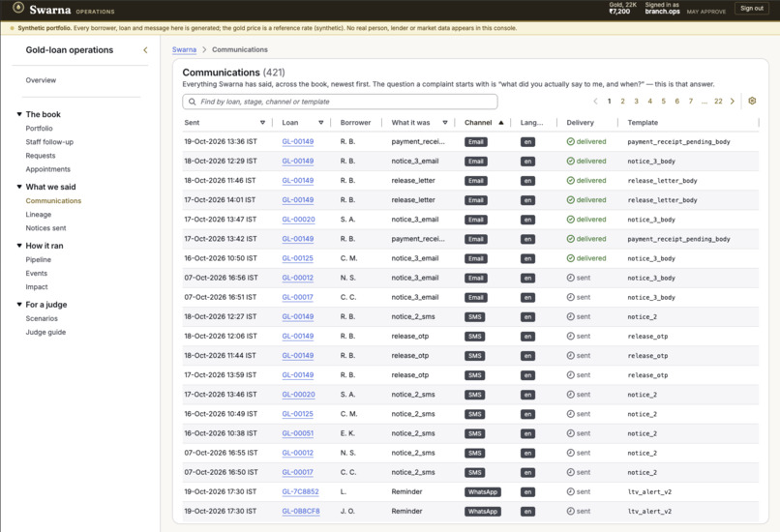Open Lineage page
Screen dimensions: 780x532
click(39, 215)
